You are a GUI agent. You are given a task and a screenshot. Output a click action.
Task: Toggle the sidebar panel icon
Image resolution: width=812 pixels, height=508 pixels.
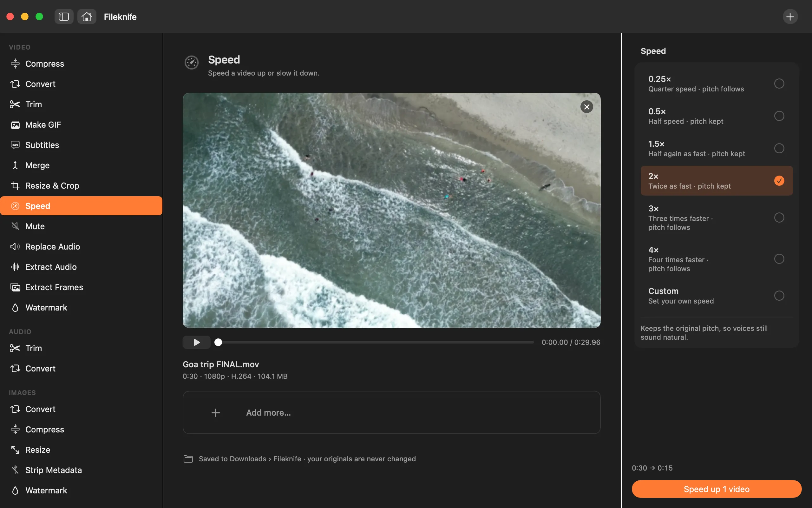pos(64,17)
